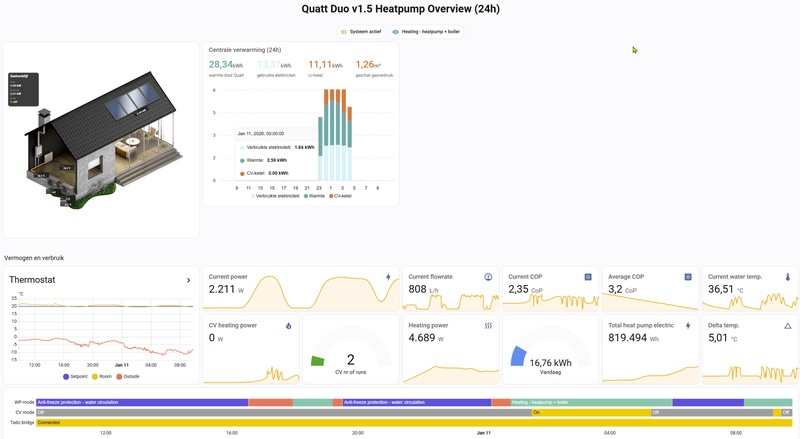Click the Tado bridge row label
Screen dimensions: 800x439
tap(22, 423)
